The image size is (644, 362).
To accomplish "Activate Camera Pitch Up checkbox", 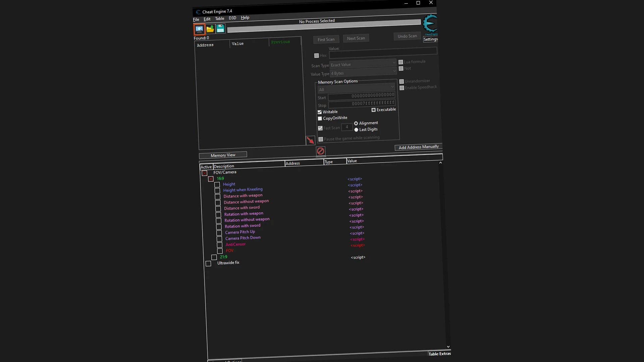I will coord(219,233).
